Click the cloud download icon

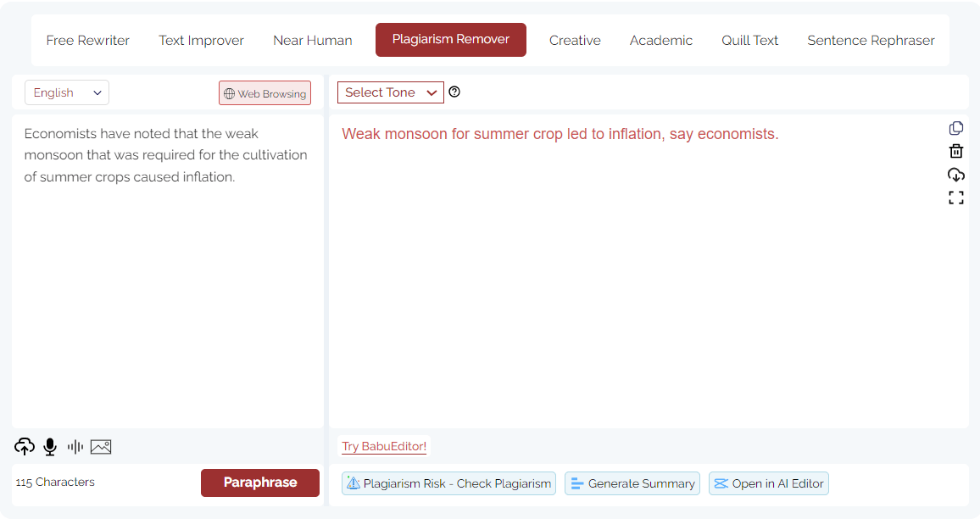coord(956,175)
